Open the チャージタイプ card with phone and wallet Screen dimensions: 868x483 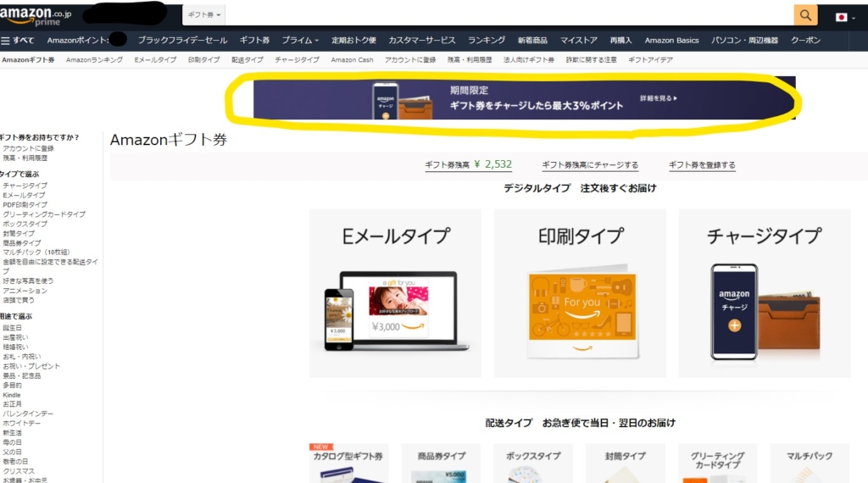[765, 293]
